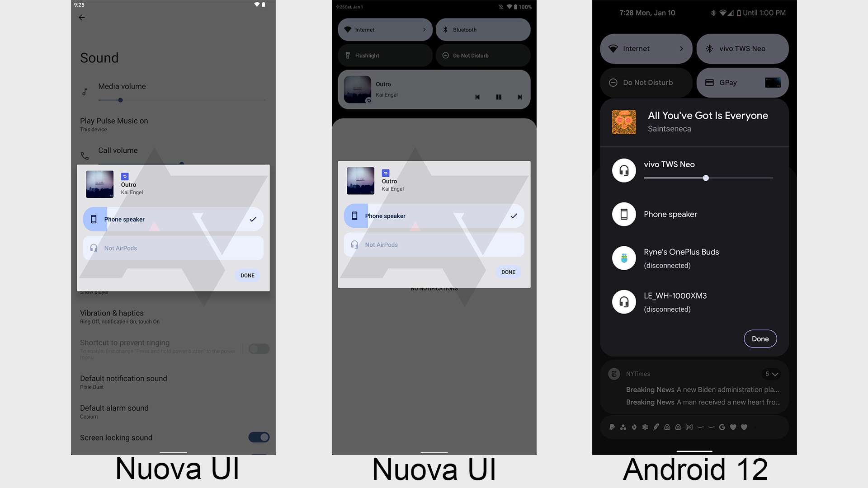Tap the LE_WH-1000XM3 headphones icon
This screenshot has width=868, height=488.
(623, 301)
